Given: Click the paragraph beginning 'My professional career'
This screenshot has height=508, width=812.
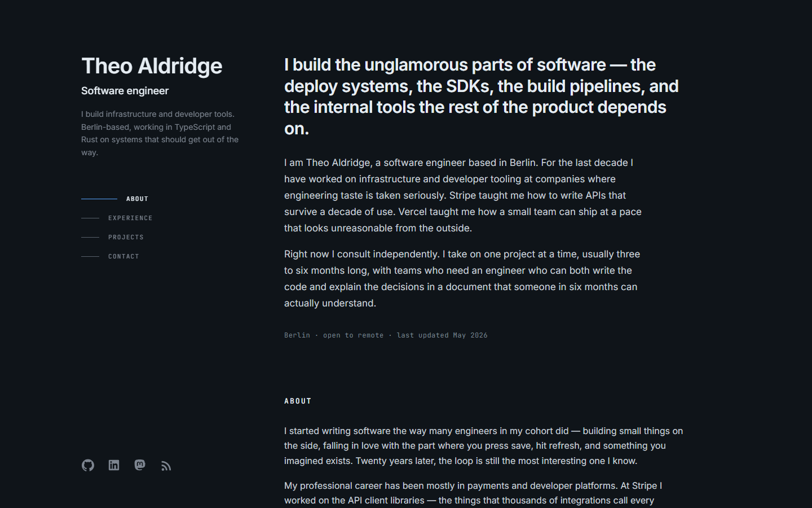Looking at the screenshot, I should (x=473, y=493).
